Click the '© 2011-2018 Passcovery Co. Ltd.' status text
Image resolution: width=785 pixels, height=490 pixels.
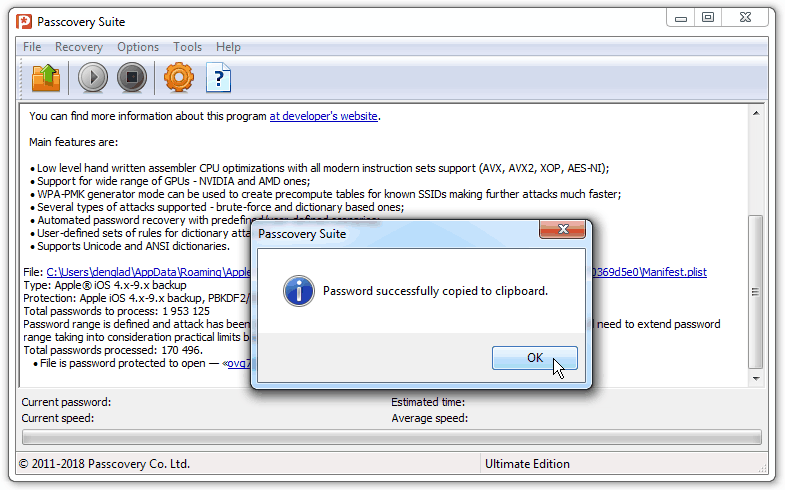(x=104, y=464)
